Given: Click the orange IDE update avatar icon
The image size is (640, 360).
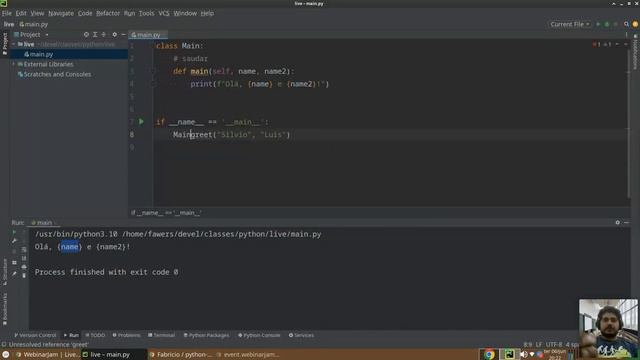Looking at the screenshot, I should pyautogui.click(x=635, y=24).
